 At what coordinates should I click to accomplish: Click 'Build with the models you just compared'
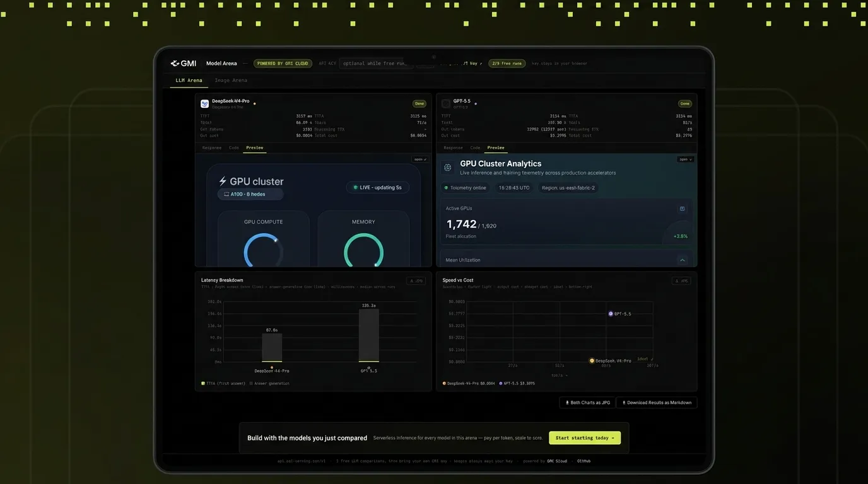307,438
